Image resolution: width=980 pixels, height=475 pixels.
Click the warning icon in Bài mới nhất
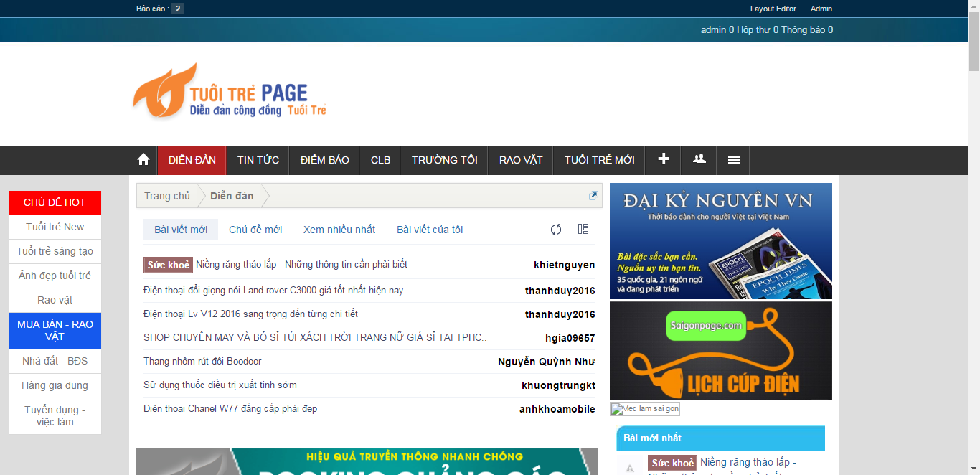tap(630, 469)
